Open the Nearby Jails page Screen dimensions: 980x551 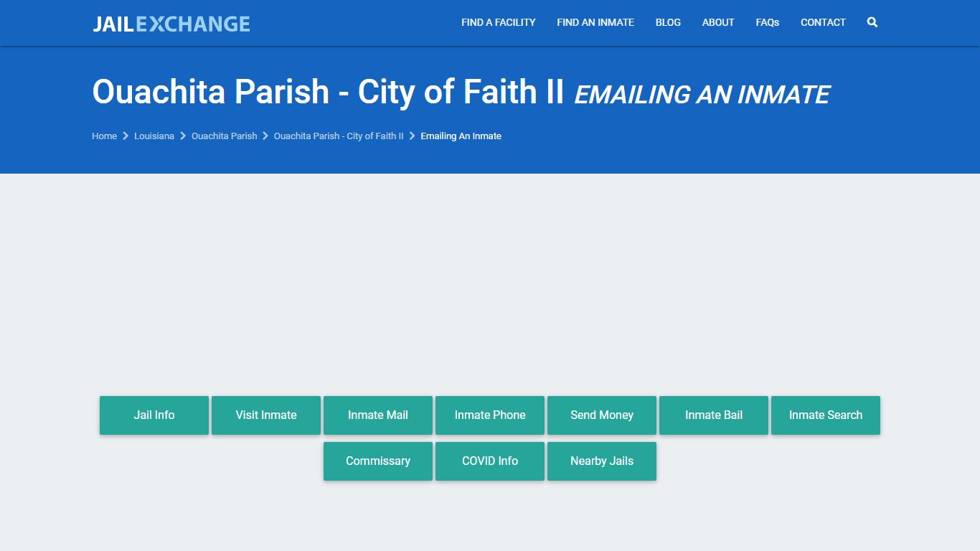pos(601,461)
